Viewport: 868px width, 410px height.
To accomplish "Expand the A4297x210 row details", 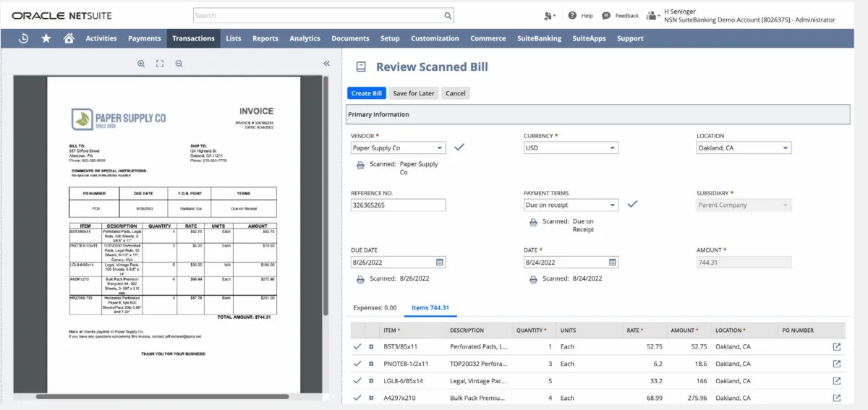I will point(371,398).
